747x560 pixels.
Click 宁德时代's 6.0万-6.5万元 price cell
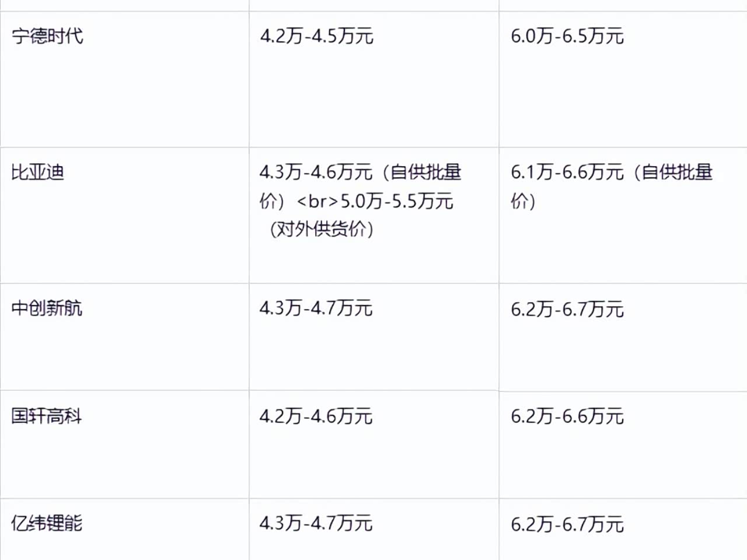tap(567, 36)
